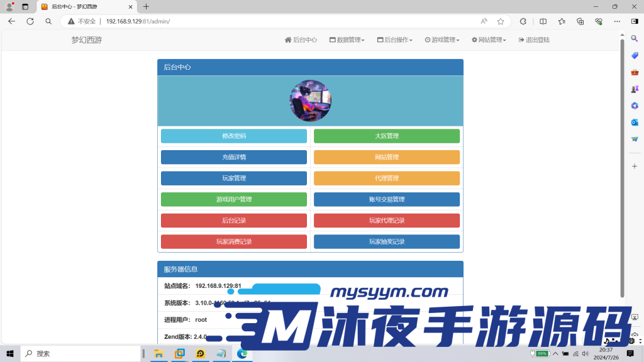Select 后台中心 in the navigation bar
The height and width of the screenshot is (362, 644).
coord(301,39)
